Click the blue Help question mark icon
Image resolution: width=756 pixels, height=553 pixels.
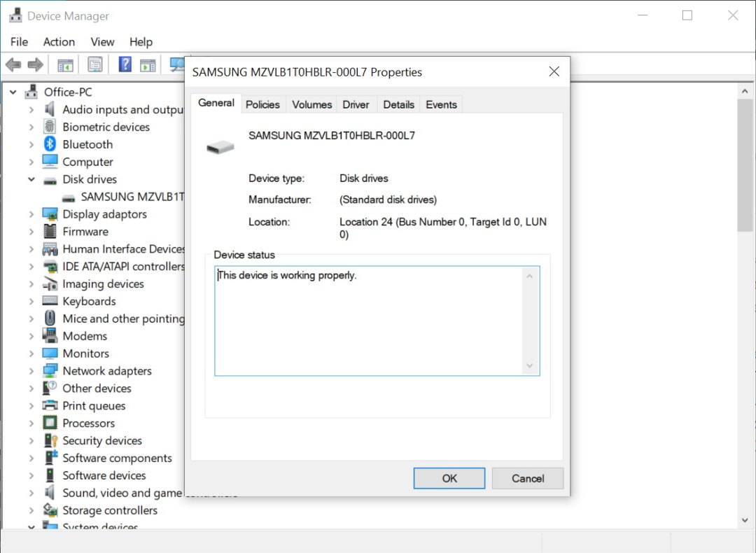coord(125,64)
